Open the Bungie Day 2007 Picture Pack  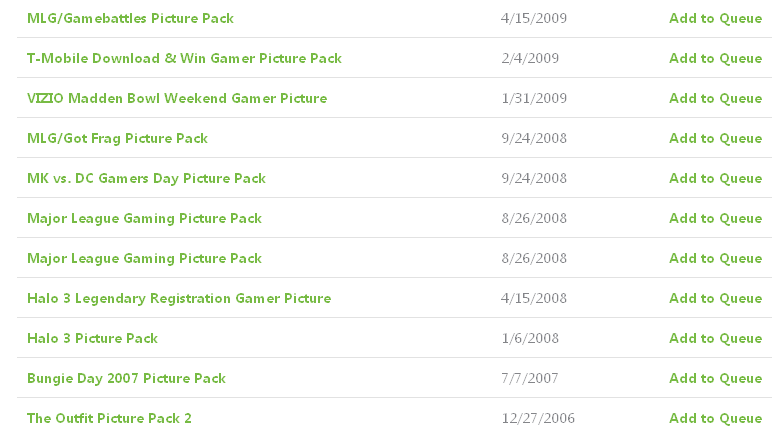(x=126, y=378)
